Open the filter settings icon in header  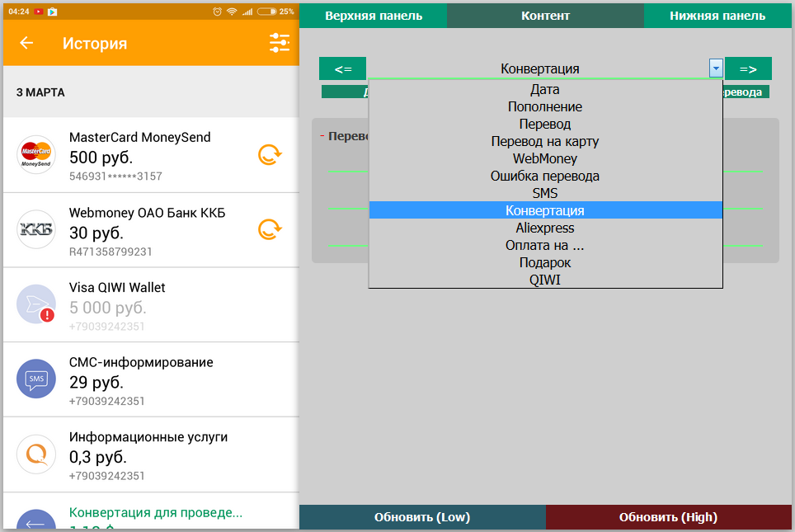coord(280,44)
